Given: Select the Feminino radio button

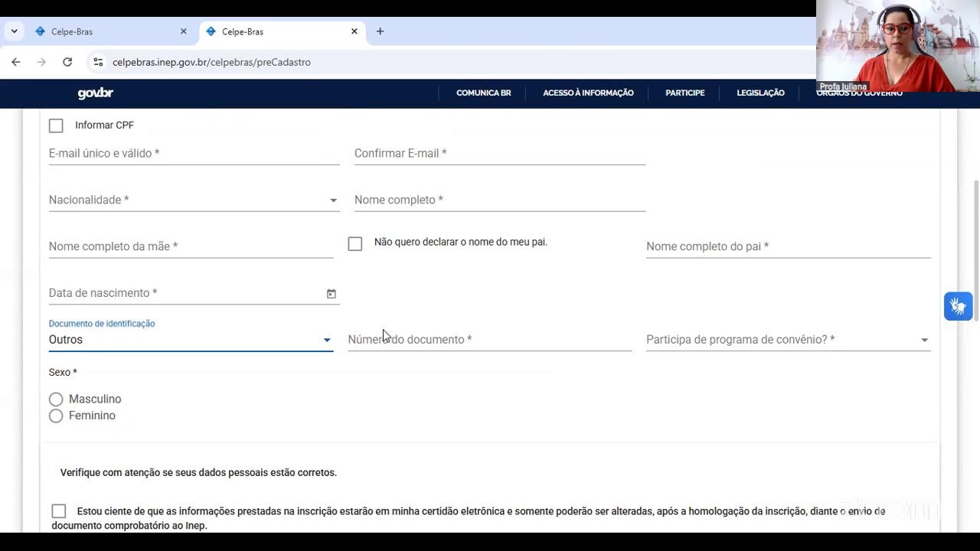Looking at the screenshot, I should pyautogui.click(x=56, y=416).
